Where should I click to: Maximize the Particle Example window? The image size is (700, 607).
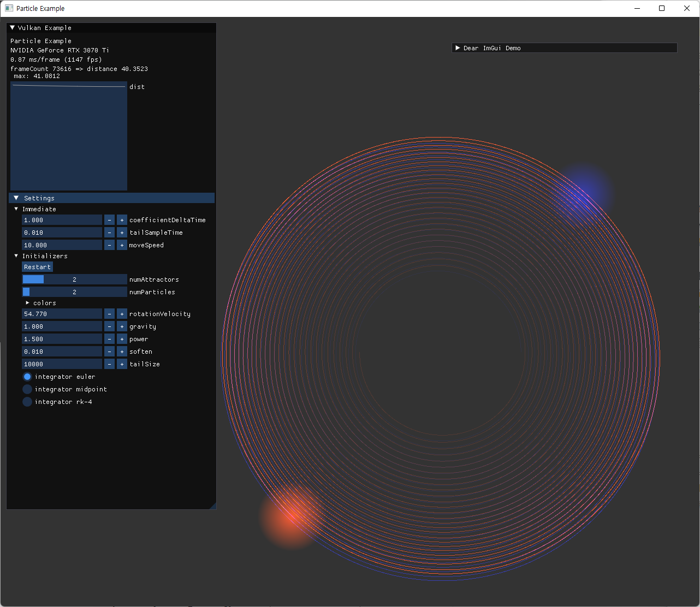coord(662,8)
